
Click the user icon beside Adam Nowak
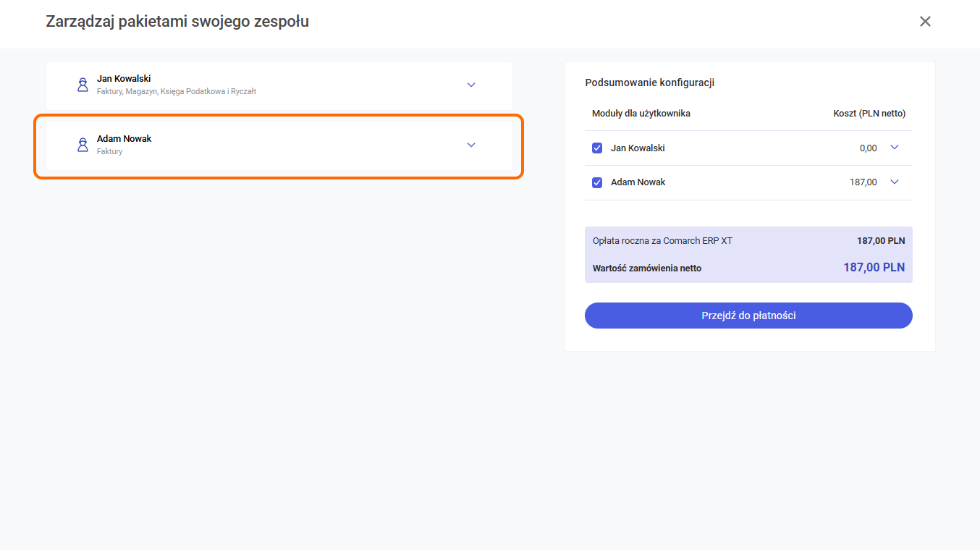point(83,145)
